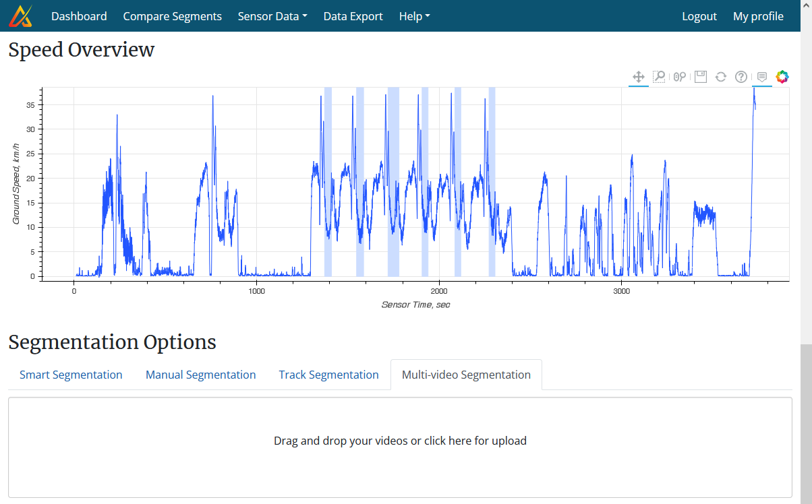Click the Zoom In chart icon
The image size is (812, 504).
point(675,76)
